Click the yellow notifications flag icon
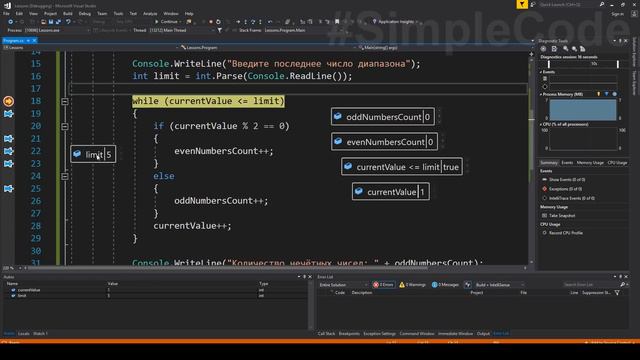 (x=522, y=4)
